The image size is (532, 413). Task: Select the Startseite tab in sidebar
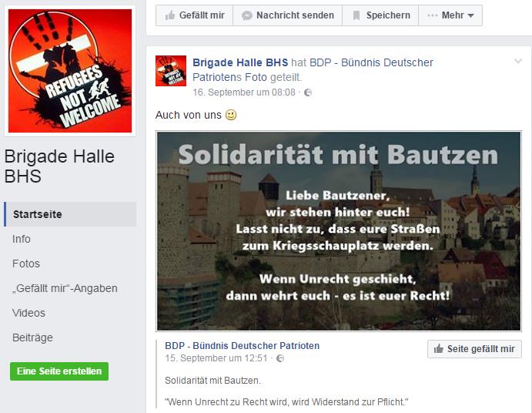pyautogui.click(x=70, y=214)
